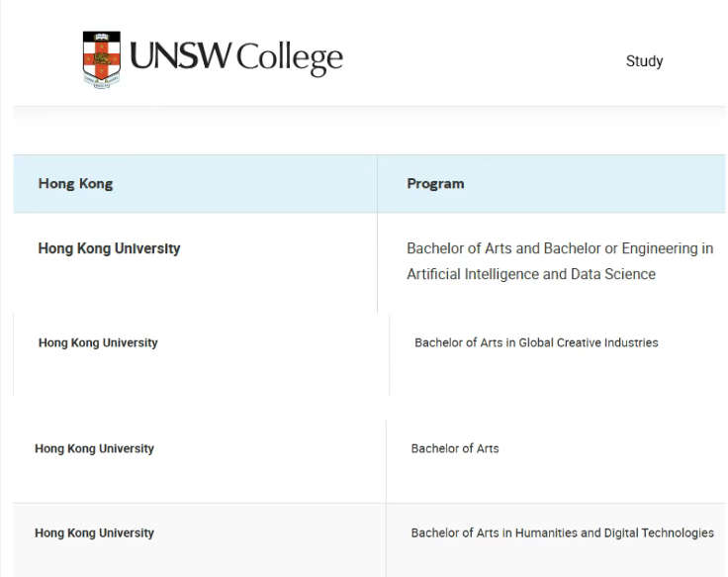Select Hong Kong University beside plain Bachelor of Arts
The image size is (728, 577).
click(94, 449)
